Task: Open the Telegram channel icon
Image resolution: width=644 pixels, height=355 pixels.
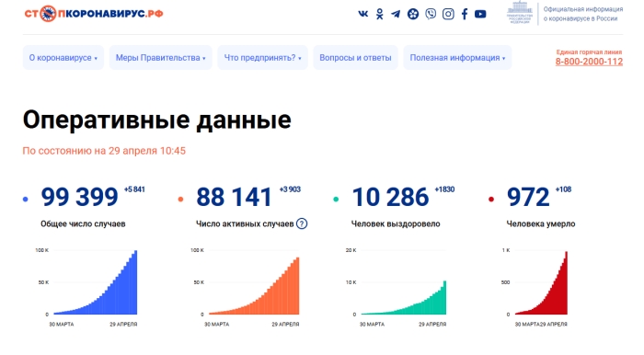Action: point(396,14)
